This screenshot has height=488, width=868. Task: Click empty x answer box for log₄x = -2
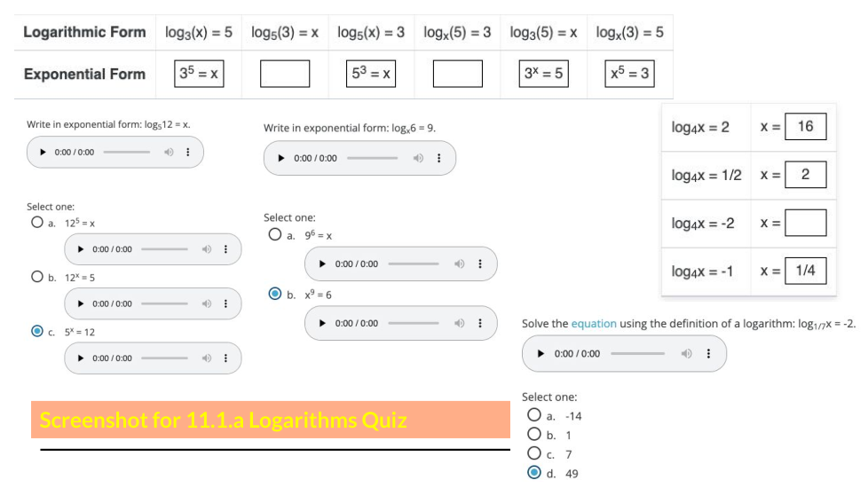(805, 223)
